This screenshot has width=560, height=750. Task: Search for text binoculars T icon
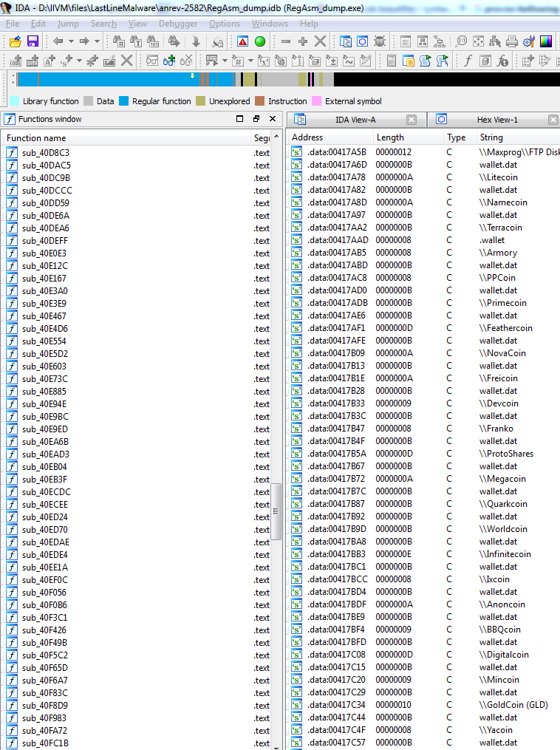point(136,41)
